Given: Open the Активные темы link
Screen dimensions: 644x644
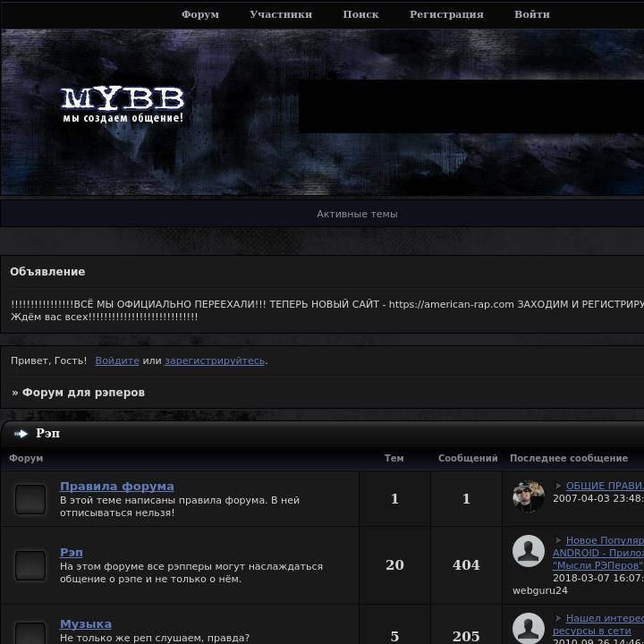Looking at the screenshot, I should [357, 214].
